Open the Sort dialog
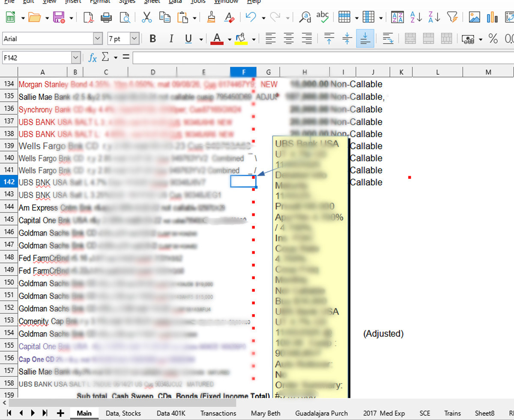This screenshot has height=420, width=514. 397,17
